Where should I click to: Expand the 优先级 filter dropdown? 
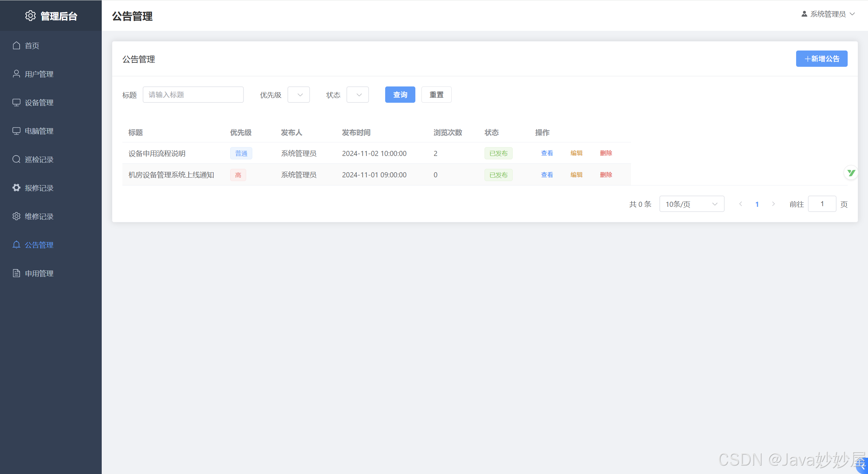299,95
